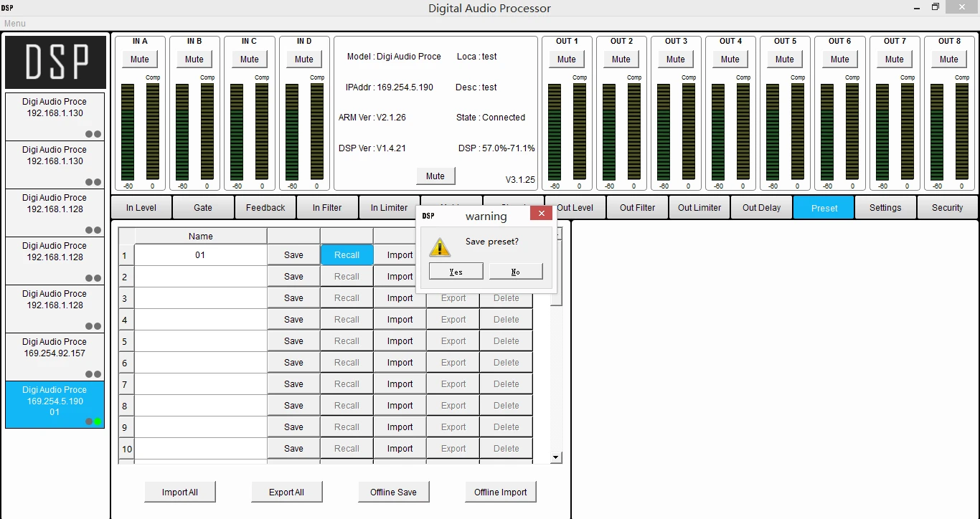Open the Gate tab

tap(203, 207)
